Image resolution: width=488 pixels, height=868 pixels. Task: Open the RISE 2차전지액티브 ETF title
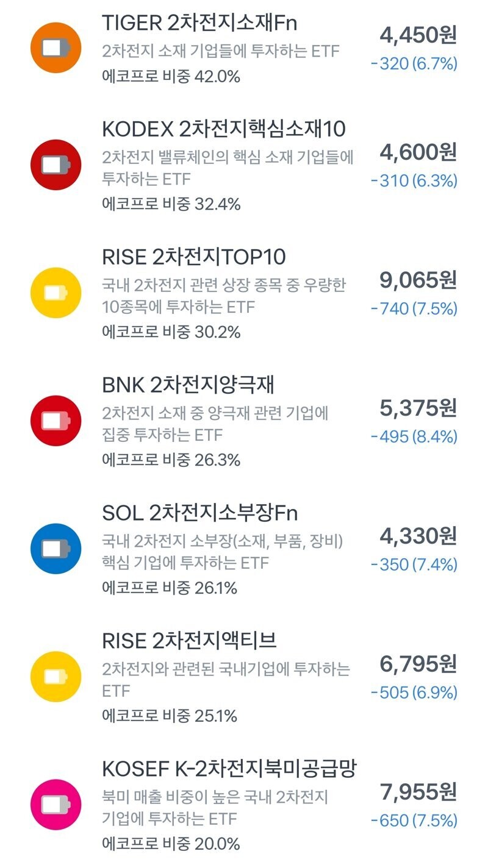[189, 641]
